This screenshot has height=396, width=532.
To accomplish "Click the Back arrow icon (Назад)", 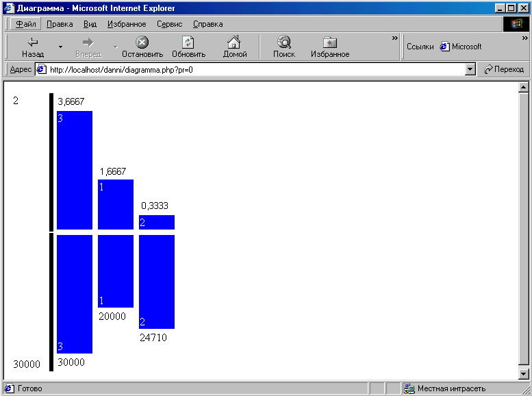I will click(x=33, y=42).
